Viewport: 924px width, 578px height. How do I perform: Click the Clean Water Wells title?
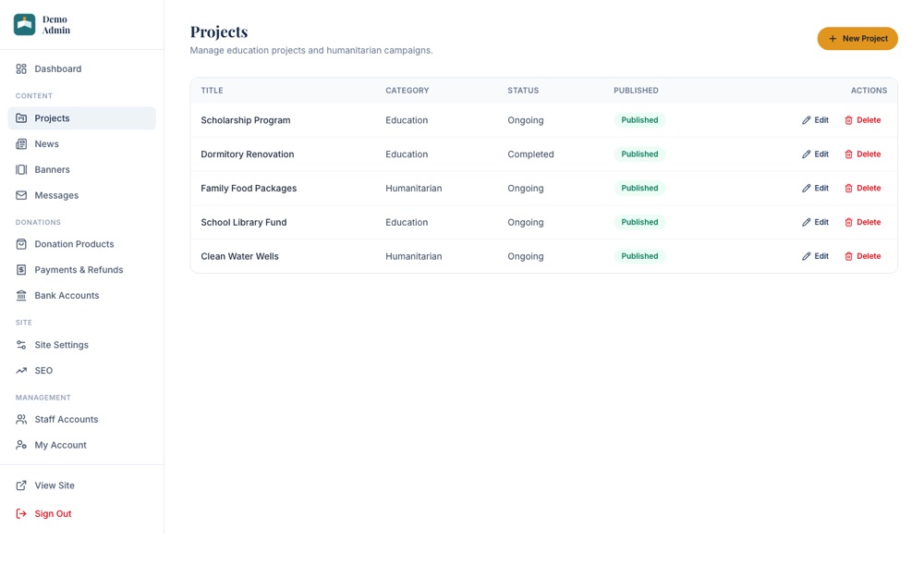tap(240, 256)
